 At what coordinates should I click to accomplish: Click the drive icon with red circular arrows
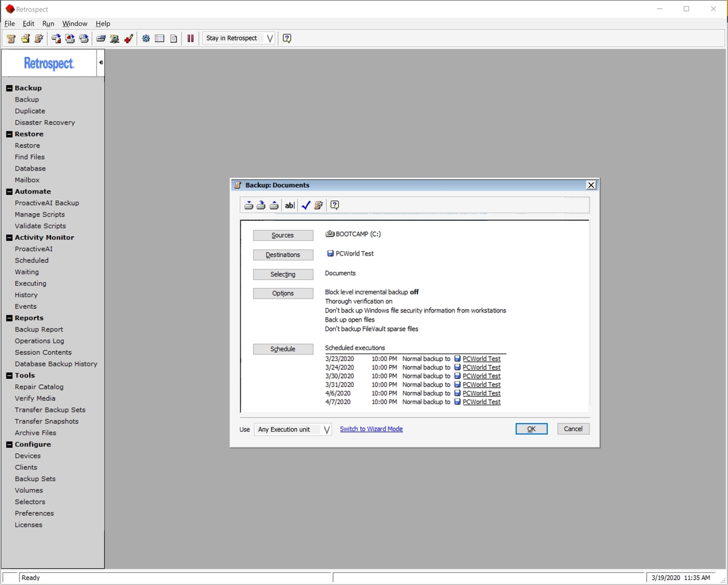(x=70, y=38)
